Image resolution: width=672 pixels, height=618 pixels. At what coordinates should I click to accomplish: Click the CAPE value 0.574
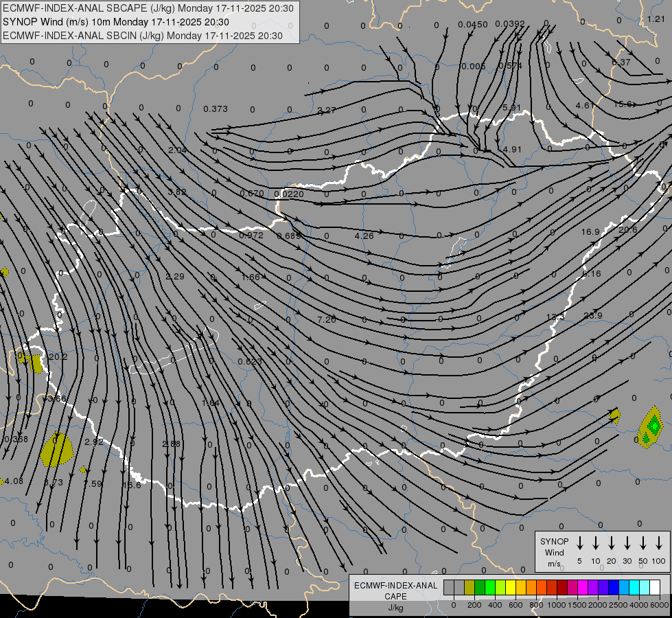pyautogui.click(x=510, y=66)
